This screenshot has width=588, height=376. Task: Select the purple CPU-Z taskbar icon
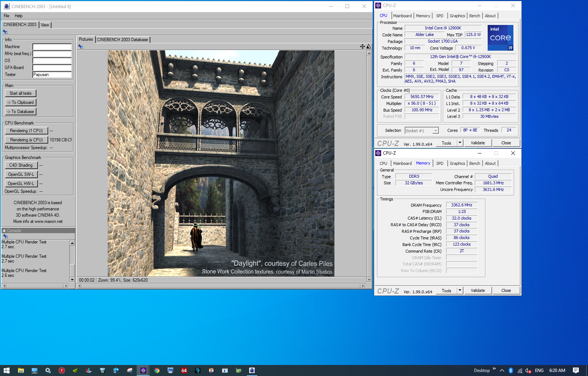pyautogui.click(x=143, y=370)
